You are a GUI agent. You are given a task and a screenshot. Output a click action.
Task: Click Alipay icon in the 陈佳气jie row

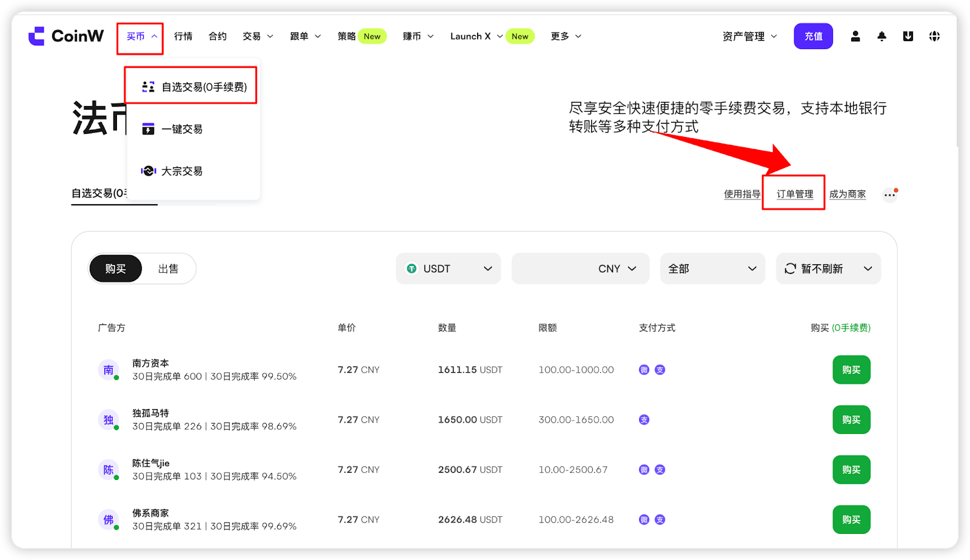tap(660, 470)
